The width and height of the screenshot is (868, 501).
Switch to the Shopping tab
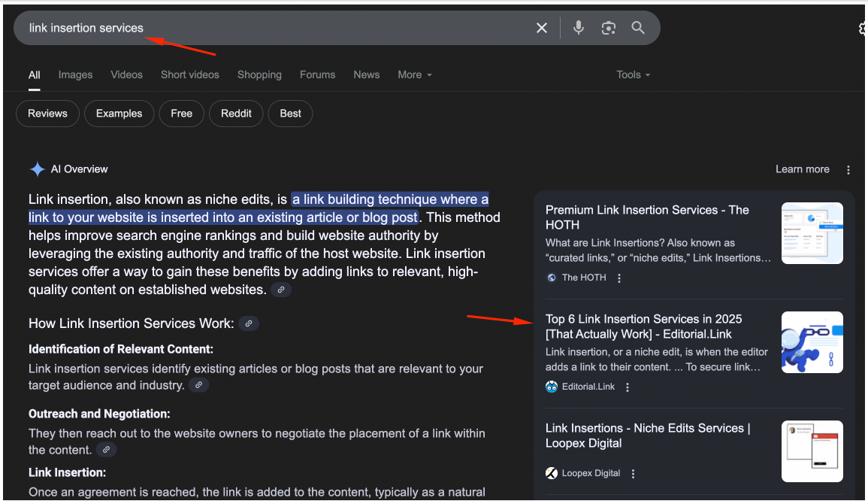coord(259,74)
